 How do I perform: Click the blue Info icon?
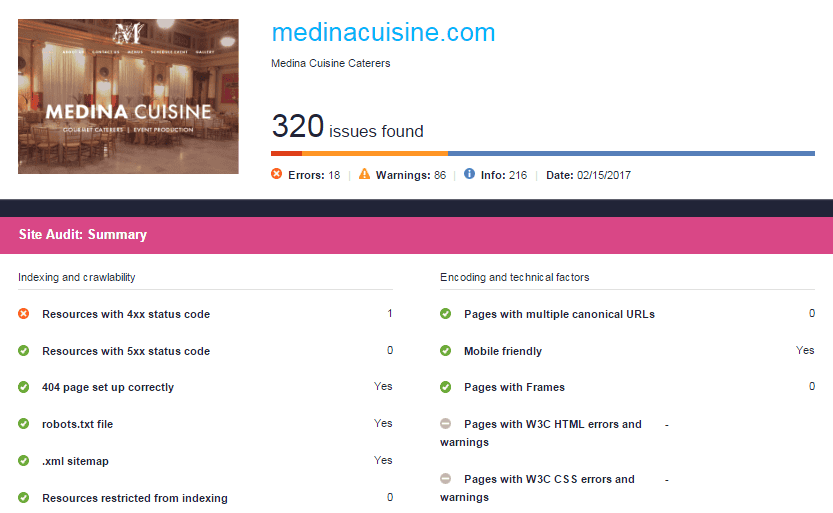[470, 174]
